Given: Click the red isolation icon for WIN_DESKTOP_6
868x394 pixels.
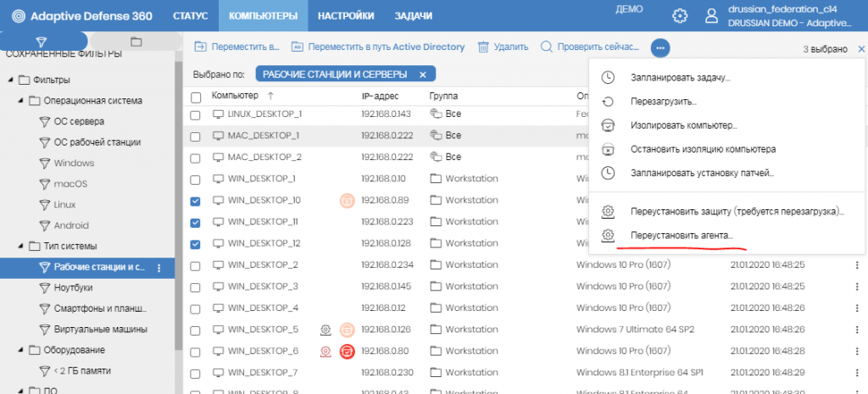Looking at the screenshot, I should [x=347, y=351].
